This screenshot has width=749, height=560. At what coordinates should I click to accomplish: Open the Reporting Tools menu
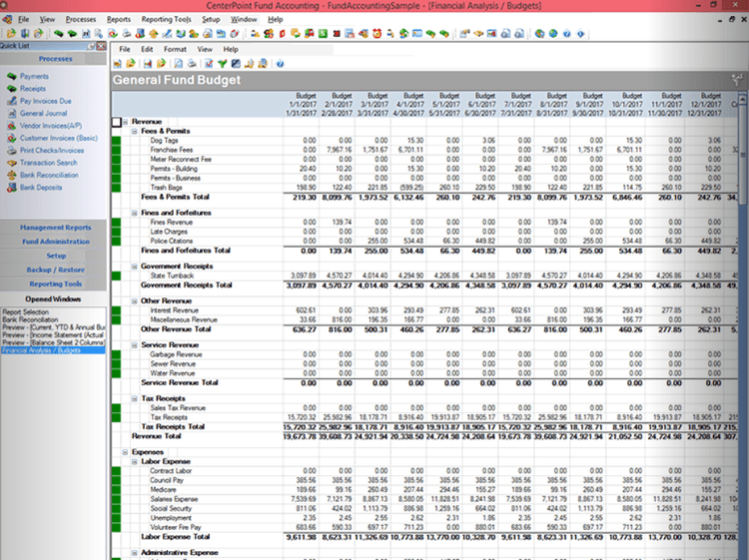(166, 19)
